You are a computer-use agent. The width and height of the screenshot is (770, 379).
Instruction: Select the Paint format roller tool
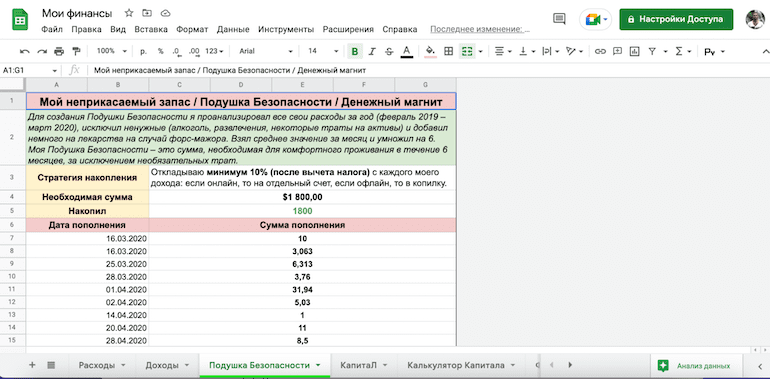tap(76, 51)
